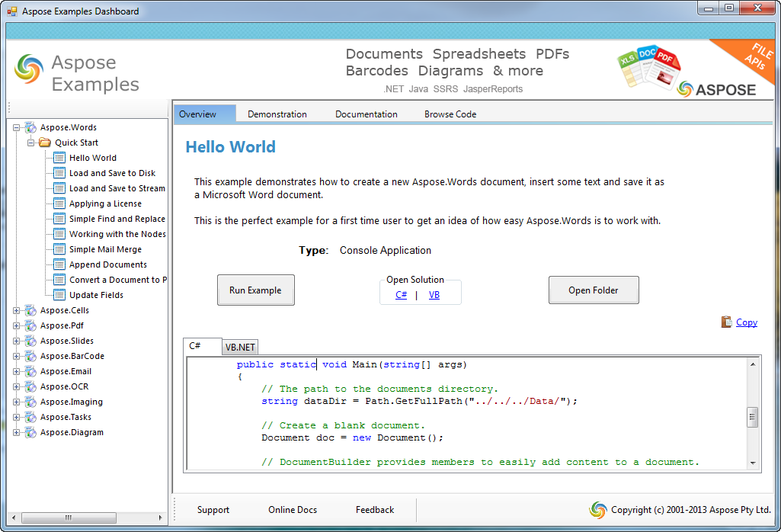This screenshot has width=781, height=532.
Task: Click the Quick Start folder icon
Action: click(x=45, y=143)
